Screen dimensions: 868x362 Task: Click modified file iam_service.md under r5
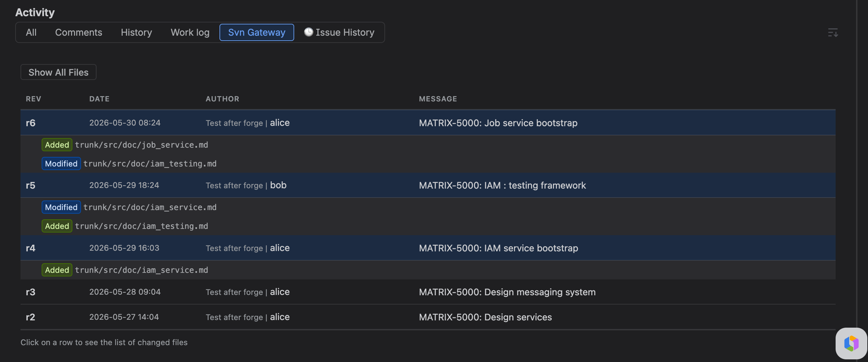coord(150,207)
